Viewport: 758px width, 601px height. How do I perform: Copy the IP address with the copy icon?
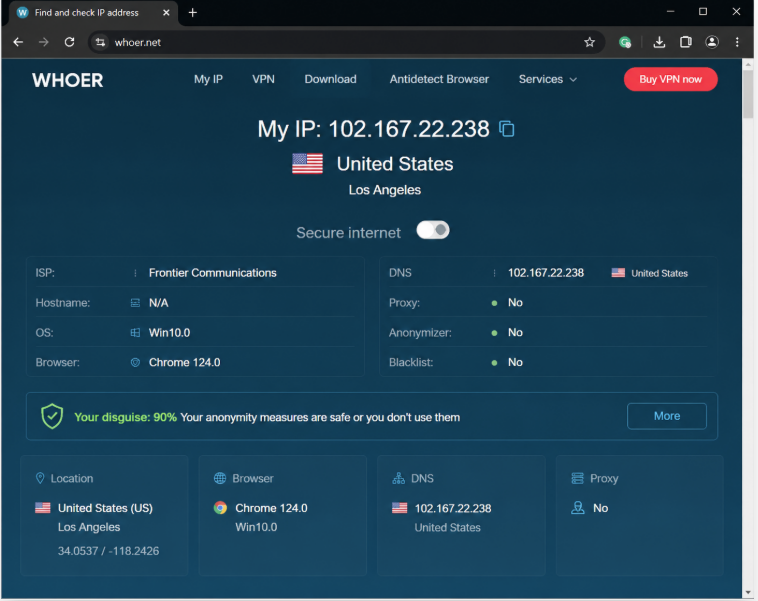point(507,129)
